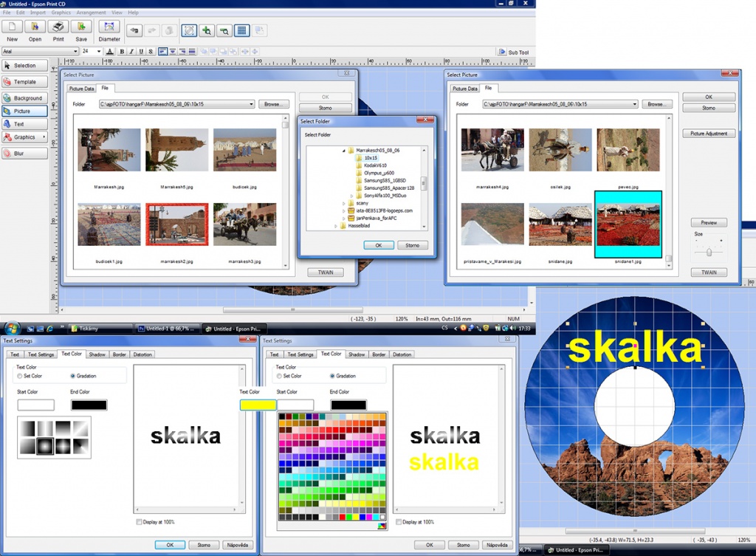Click Browse in left Select Picture dialog
This screenshot has height=556, width=756.
273,104
